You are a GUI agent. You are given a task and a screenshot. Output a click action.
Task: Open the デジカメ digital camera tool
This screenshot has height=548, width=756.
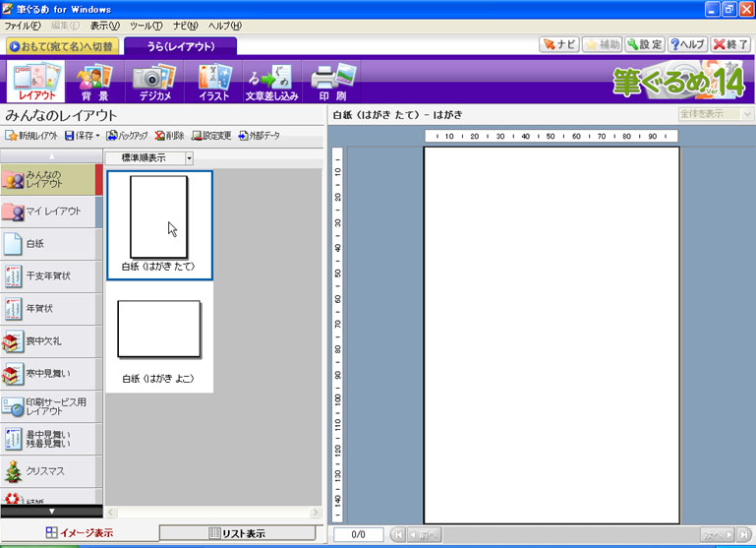(x=153, y=81)
